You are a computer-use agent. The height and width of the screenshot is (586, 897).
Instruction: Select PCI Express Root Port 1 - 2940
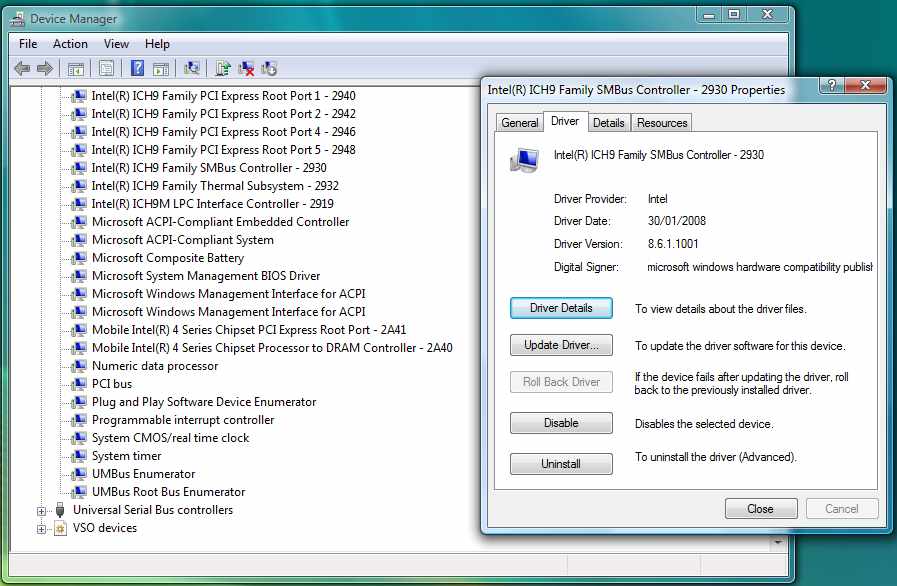pos(224,96)
